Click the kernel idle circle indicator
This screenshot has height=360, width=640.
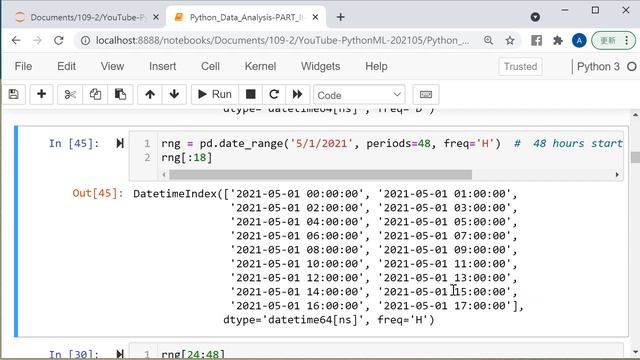pos(631,67)
